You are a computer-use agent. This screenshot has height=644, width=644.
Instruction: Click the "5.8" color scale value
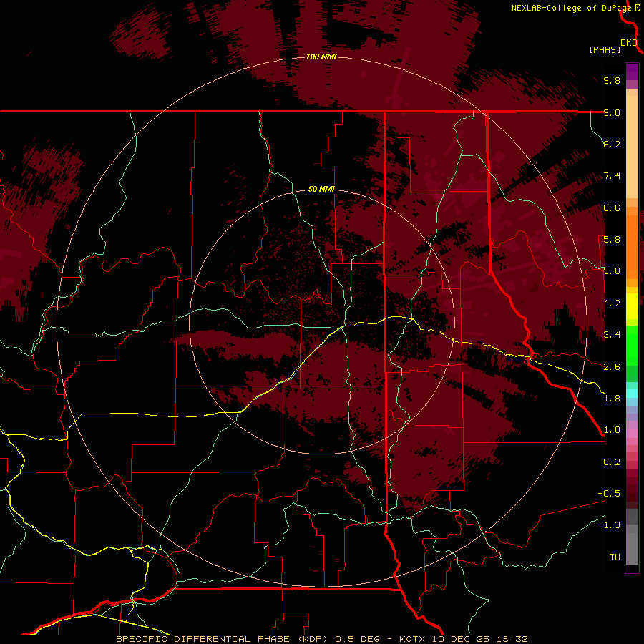click(612, 240)
